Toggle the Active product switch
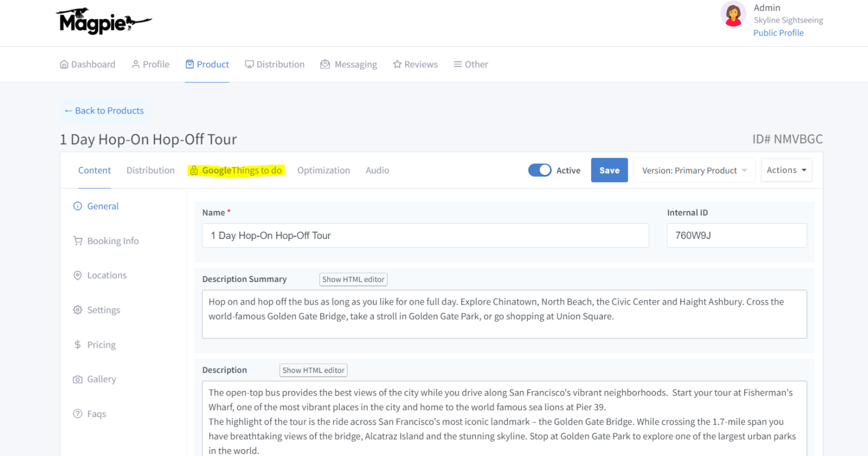The width and height of the screenshot is (868, 456). [540, 170]
